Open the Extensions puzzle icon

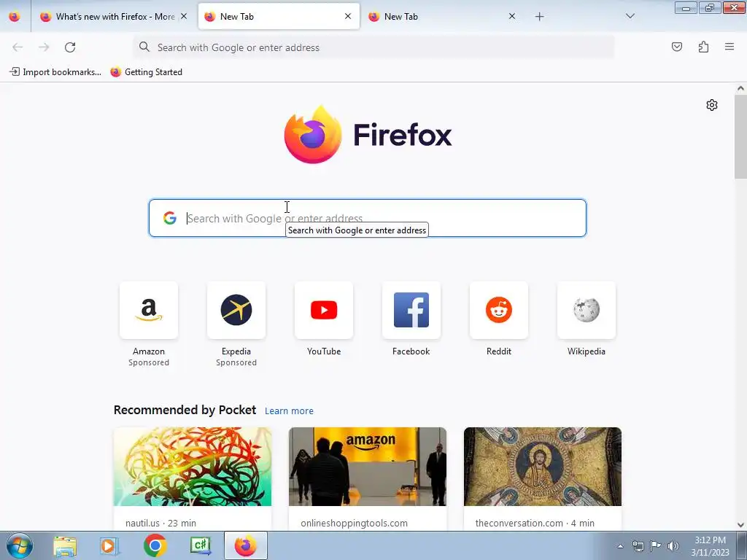(x=703, y=47)
